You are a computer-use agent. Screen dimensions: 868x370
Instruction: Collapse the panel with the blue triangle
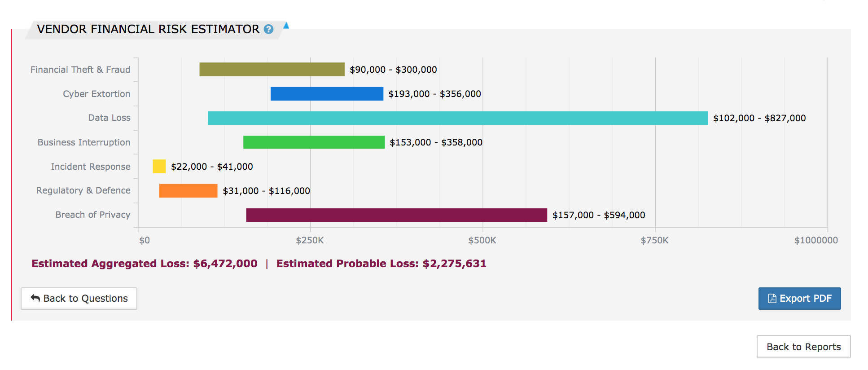(286, 26)
